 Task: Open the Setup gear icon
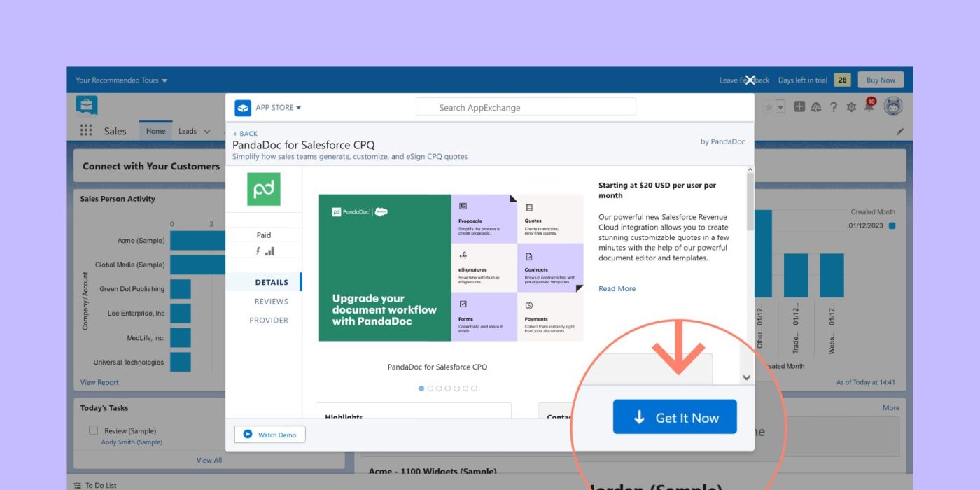[851, 107]
